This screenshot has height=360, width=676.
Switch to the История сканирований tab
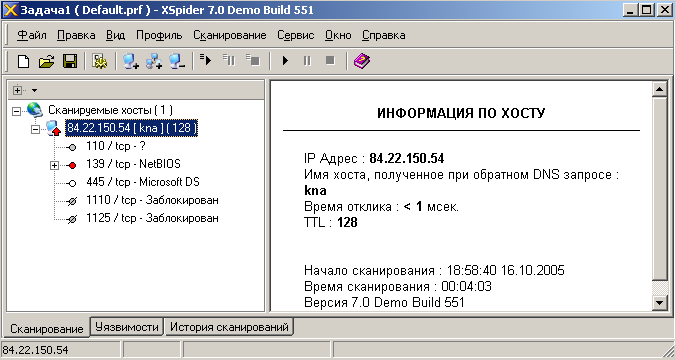[229, 327]
